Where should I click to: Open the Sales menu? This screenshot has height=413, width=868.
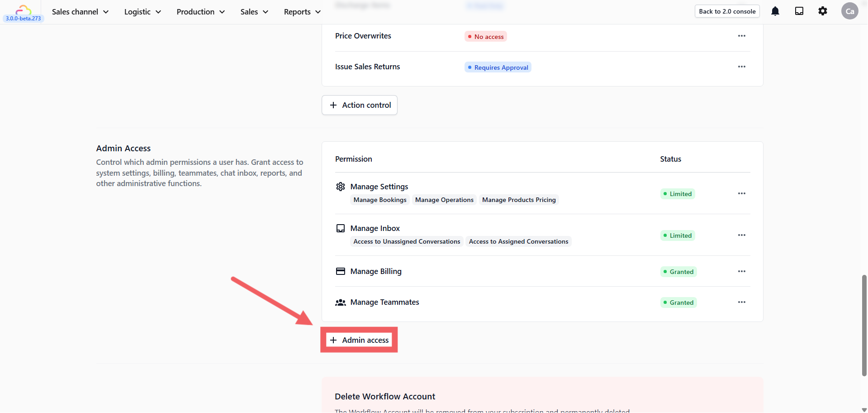254,12
